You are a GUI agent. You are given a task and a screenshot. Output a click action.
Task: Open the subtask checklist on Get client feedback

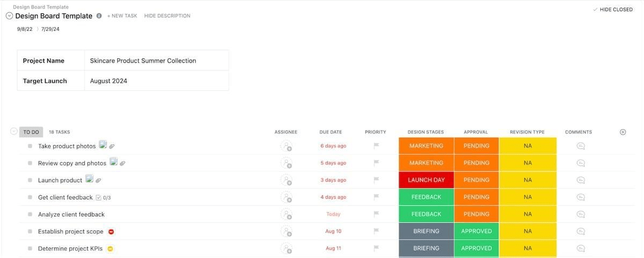point(103,198)
